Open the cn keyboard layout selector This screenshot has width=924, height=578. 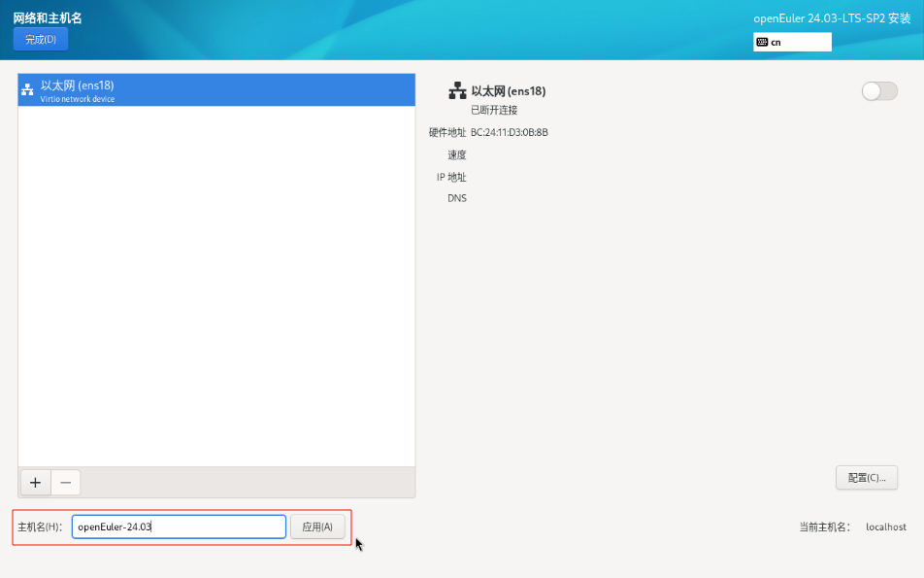coord(792,42)
